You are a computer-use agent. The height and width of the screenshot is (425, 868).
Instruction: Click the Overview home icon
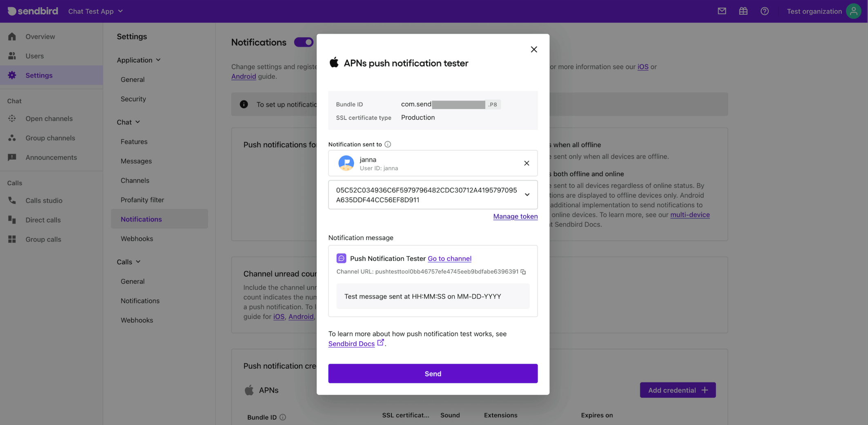[12, 36]
